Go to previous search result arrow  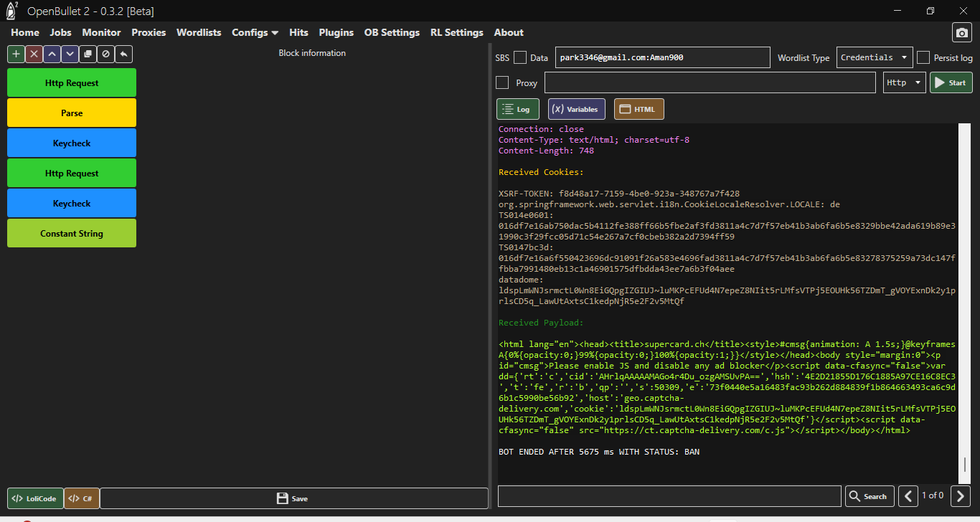908,496
